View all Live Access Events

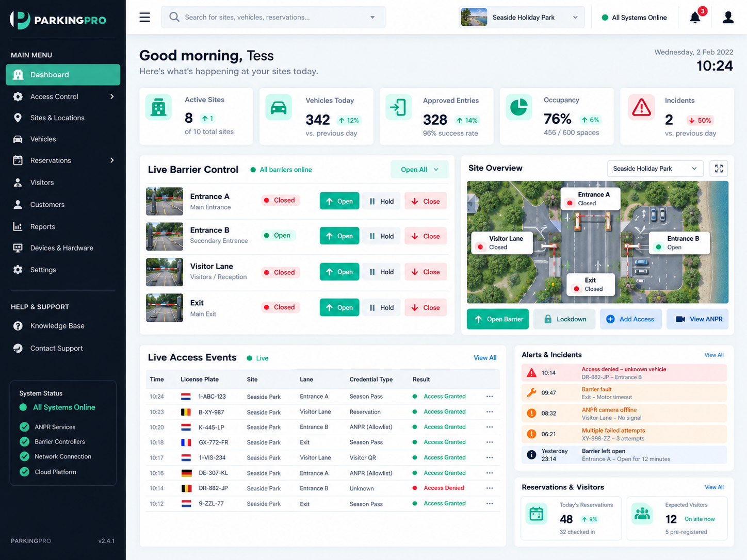click(x=485, y=358)
